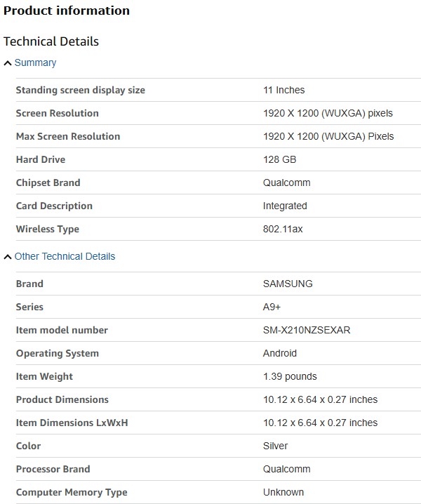
Task: Select the Technical Details heading
Action: [51, 41]
